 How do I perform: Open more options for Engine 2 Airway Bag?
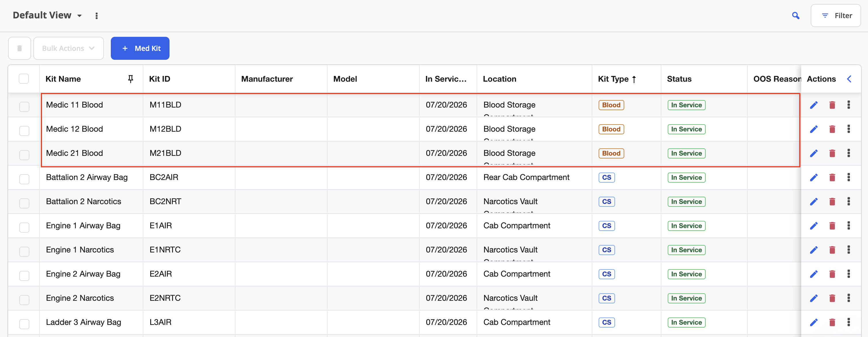848,274
